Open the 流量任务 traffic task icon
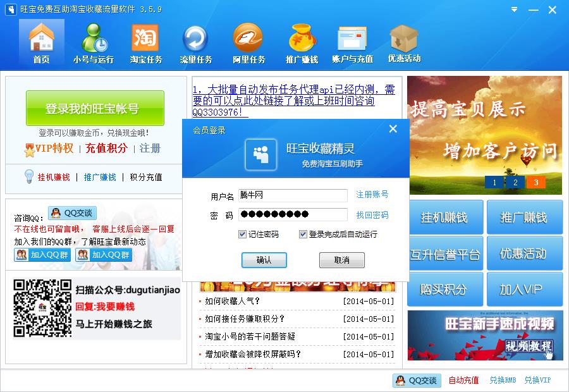 [196, 43]
